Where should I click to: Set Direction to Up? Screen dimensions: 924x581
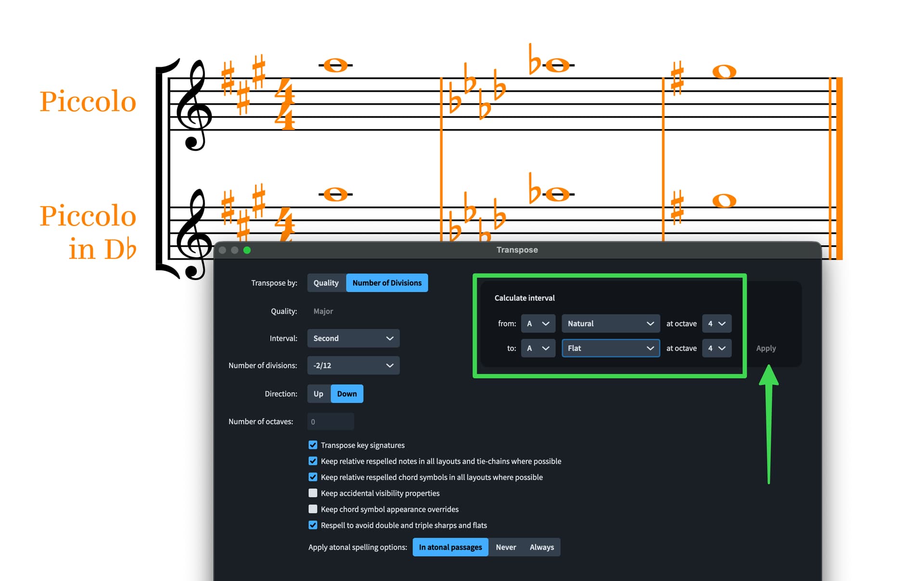[318, 394]
